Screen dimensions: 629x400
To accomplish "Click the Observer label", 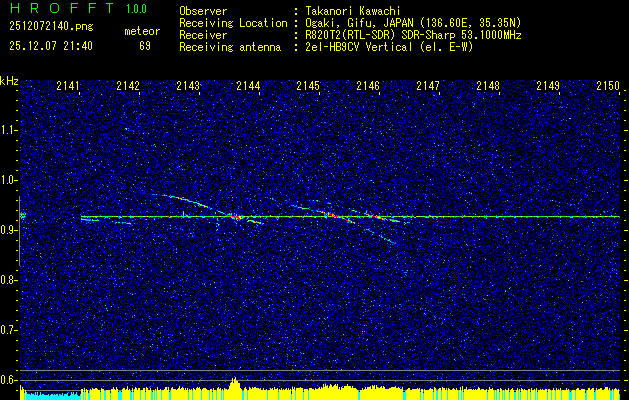I will [203, 11].
